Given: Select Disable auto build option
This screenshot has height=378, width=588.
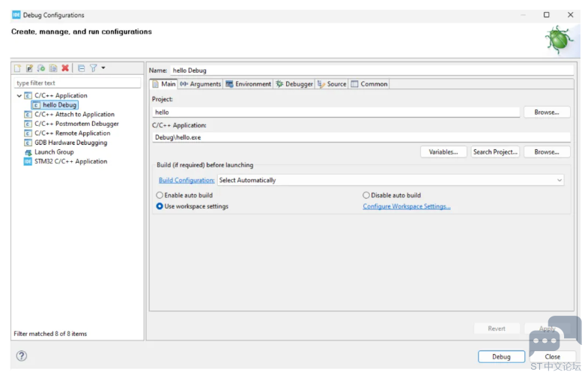Looking at the screenshot, I should click(x=366, y=195).
